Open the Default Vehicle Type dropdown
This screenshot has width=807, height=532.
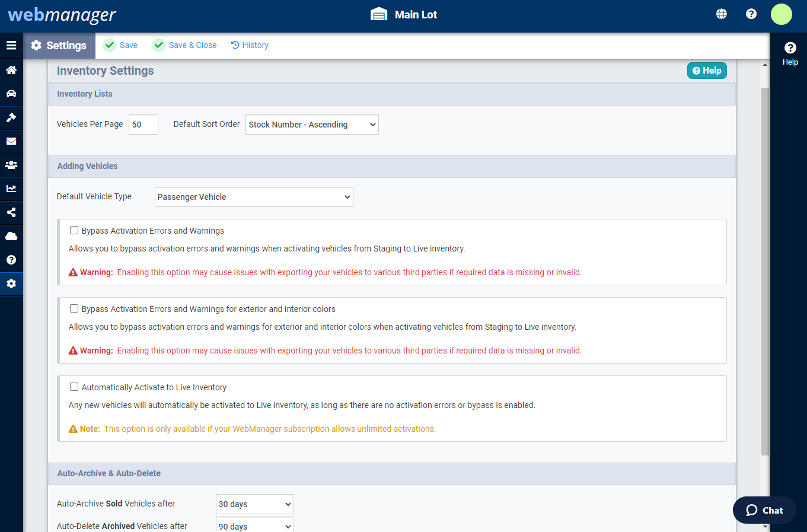click(253, 197)
